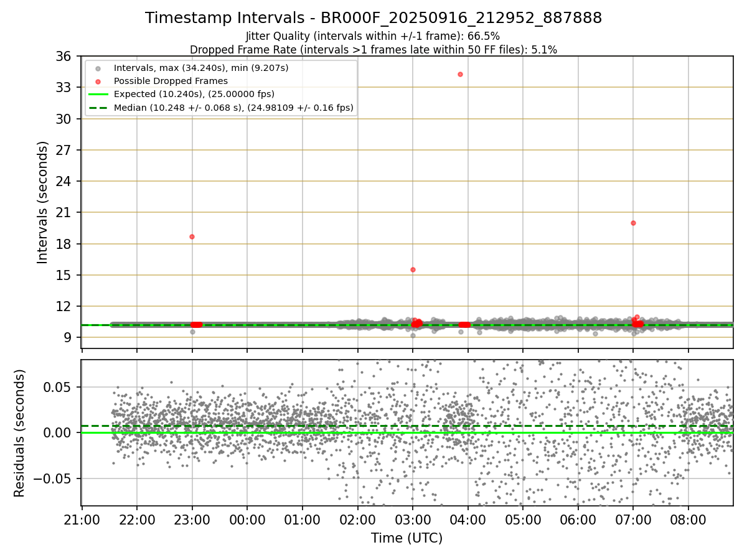The width and height of the screenshot is (747, 560).
Task: Click the '18' y-axis tick label
Action: coord(65,244)
